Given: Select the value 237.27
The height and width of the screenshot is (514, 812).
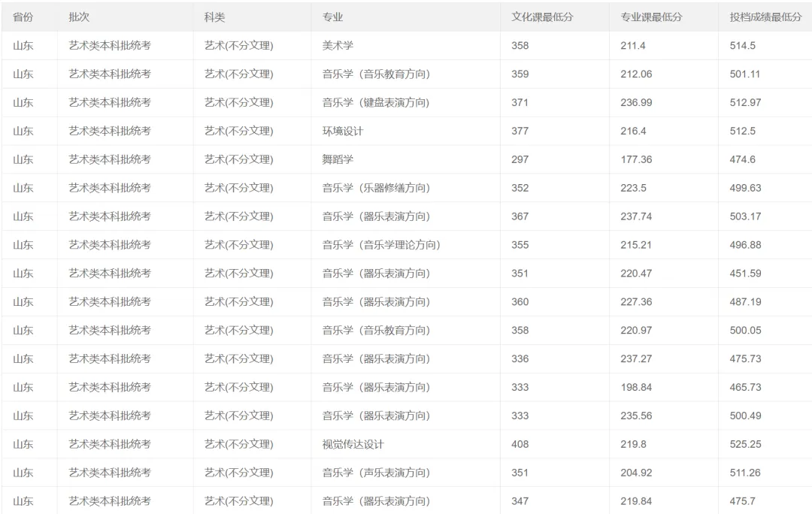Looking at the screenshot, I should [x=636, y=358].
